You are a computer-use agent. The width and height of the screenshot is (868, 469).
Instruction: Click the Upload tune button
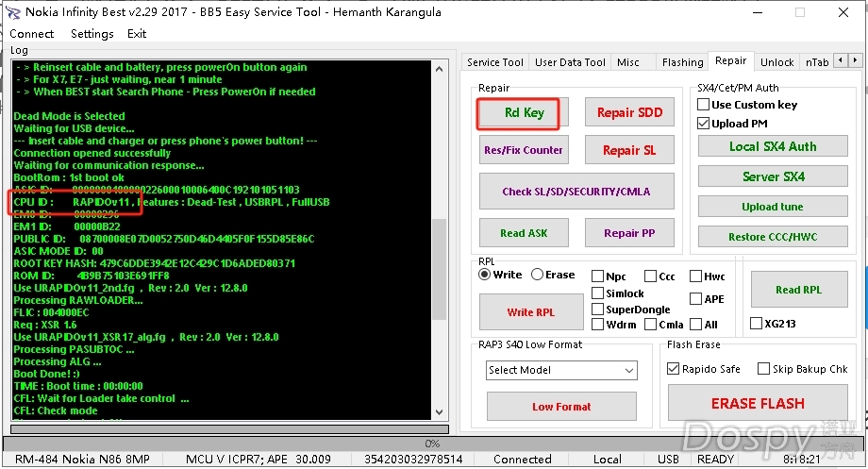(773, 207)
